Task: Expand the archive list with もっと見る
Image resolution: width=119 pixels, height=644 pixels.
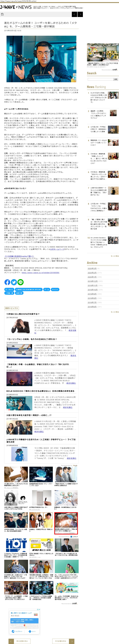Action: [x=115, y=312]
